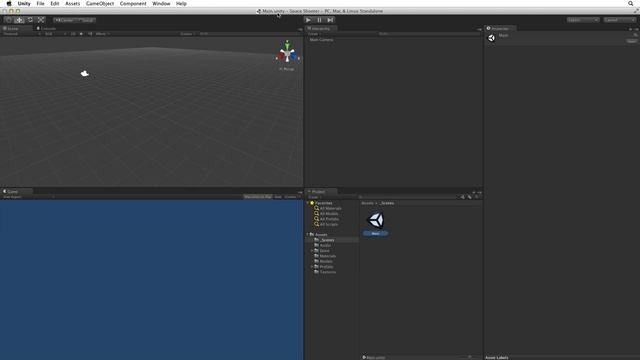Image resolution: width=640 pixels, height=360 pixels.
Task: Select All Scripts favorite search
Action: [329, 224]
